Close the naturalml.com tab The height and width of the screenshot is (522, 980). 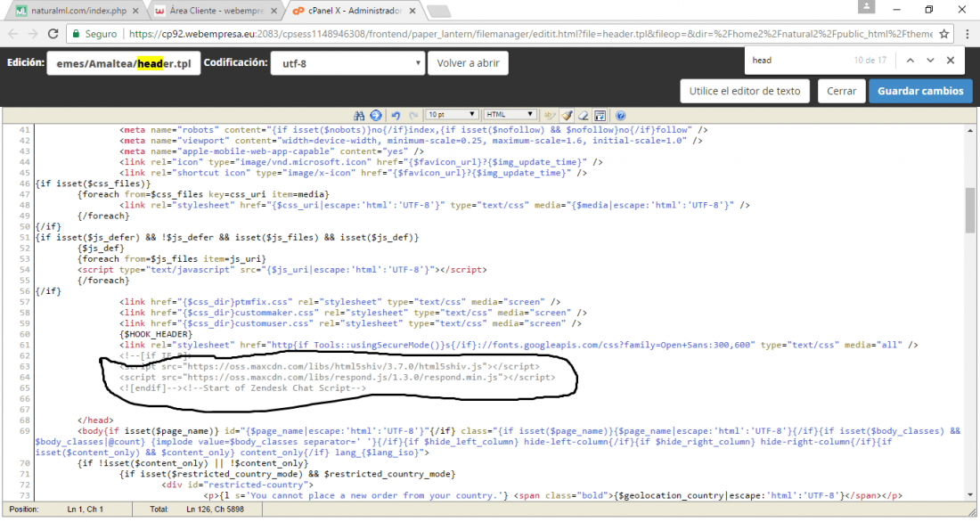[x=135, y=11]
